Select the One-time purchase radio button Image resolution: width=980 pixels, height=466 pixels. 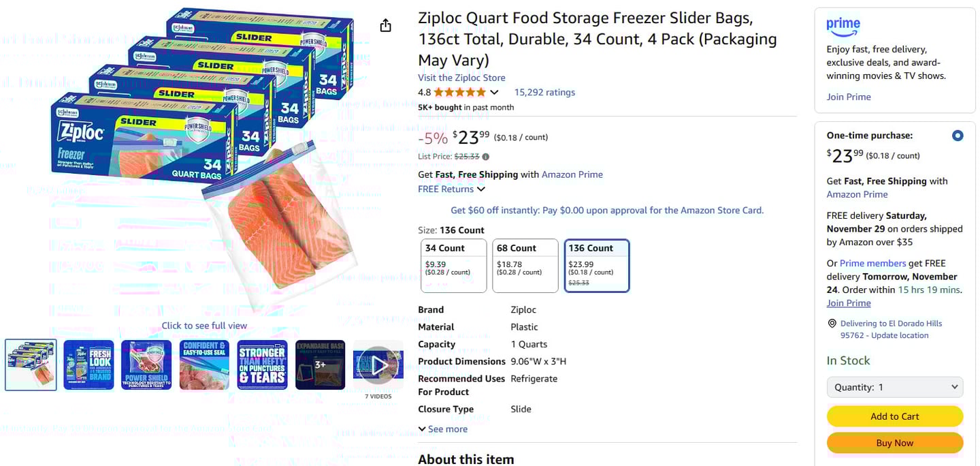(x=958, y=136)
